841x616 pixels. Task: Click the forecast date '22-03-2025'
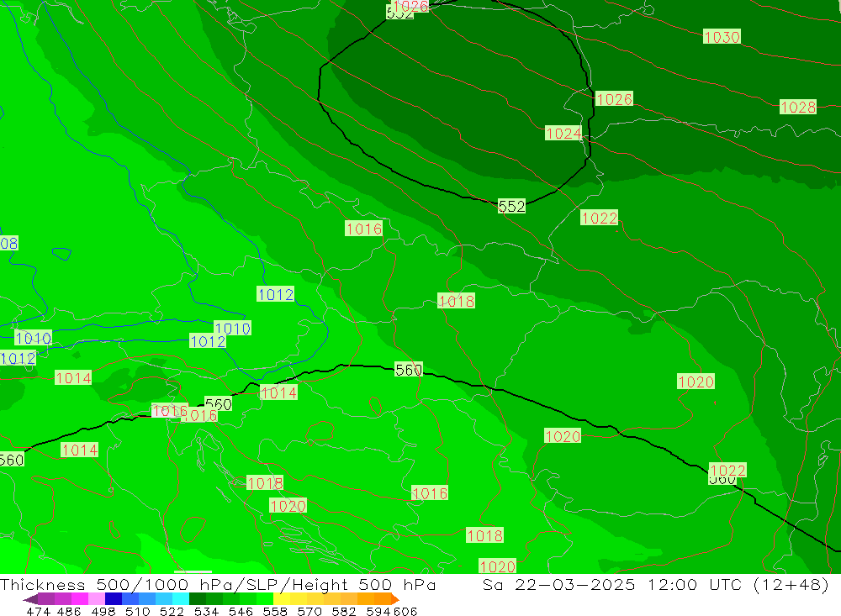(x=575, y=584)
